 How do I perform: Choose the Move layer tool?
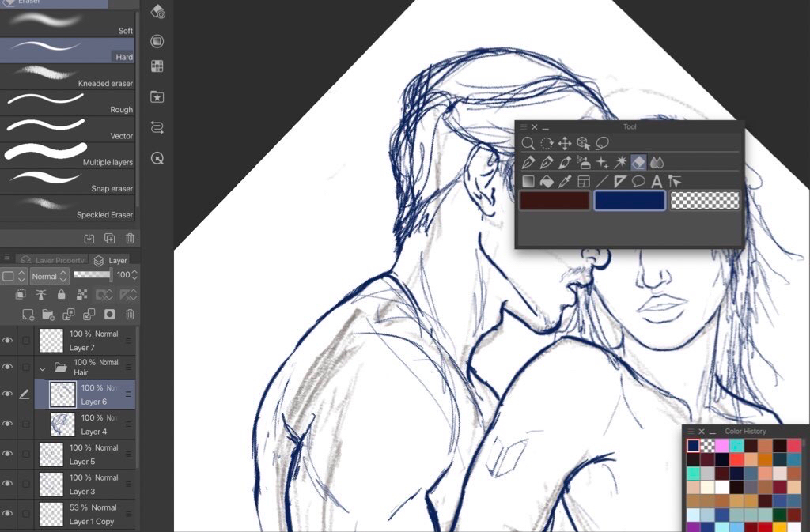[565, 143]
